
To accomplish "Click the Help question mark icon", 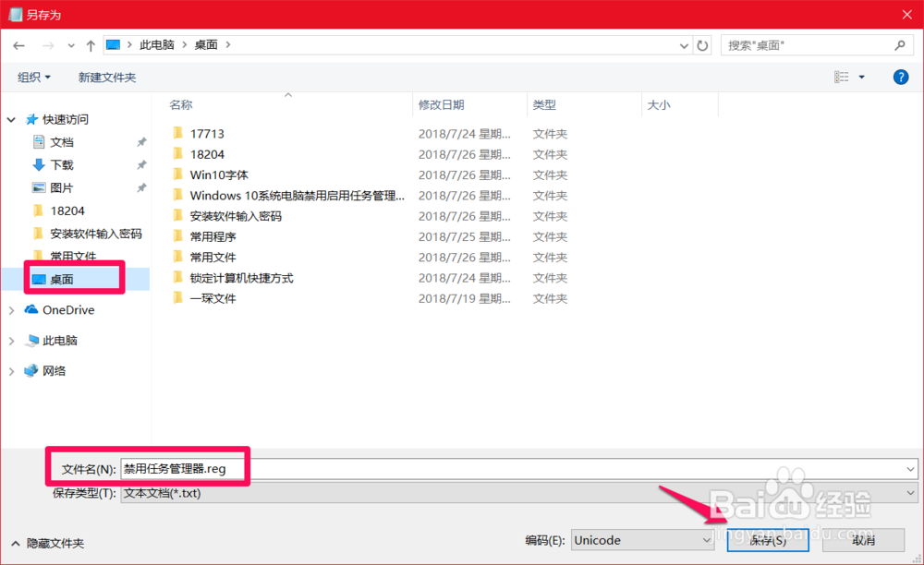I will tap(901, 77).
